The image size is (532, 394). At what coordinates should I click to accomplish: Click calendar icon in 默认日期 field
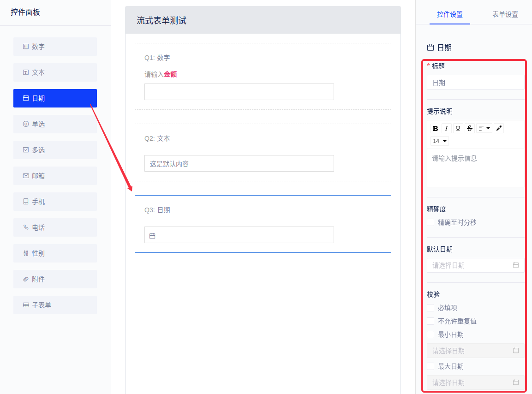click(x=516, y=265)
